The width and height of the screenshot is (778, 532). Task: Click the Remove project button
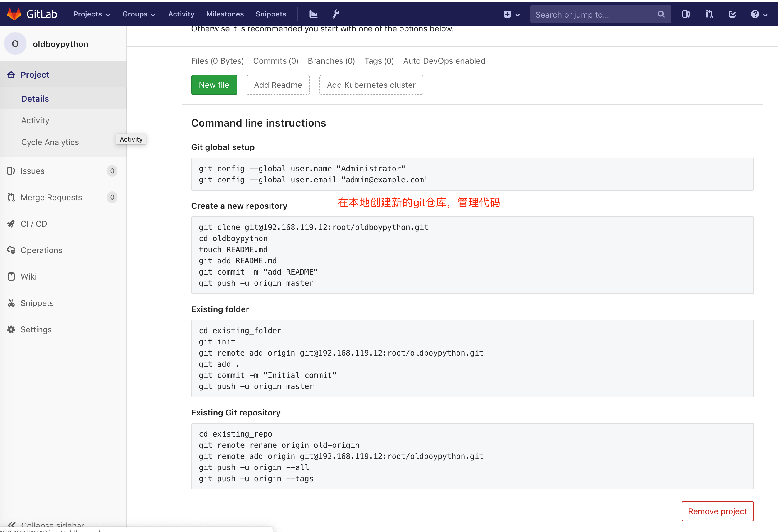coord(717,511)
